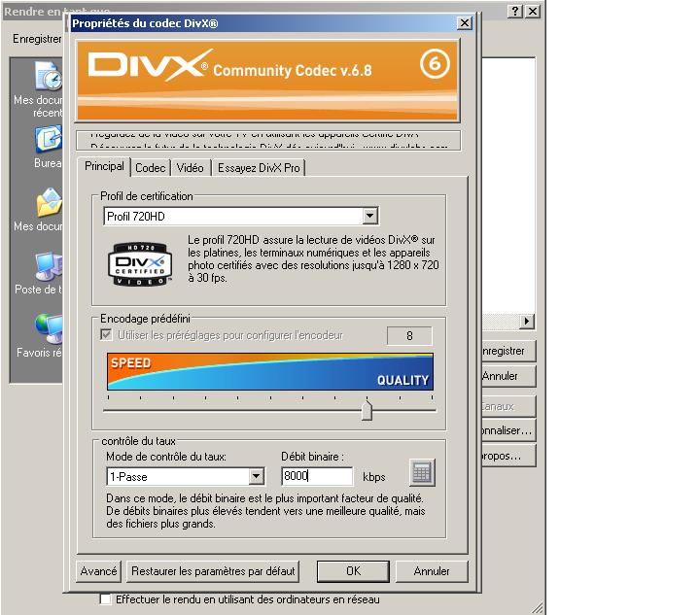Click the Profil 720HD description text
The image size is (700, 615).
[x=313, y=258]
